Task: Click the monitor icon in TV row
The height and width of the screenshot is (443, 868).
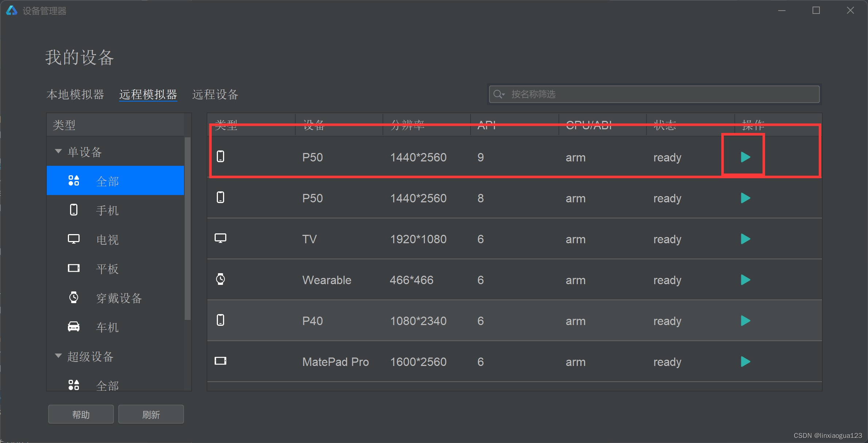Action: tap(220, 238)
